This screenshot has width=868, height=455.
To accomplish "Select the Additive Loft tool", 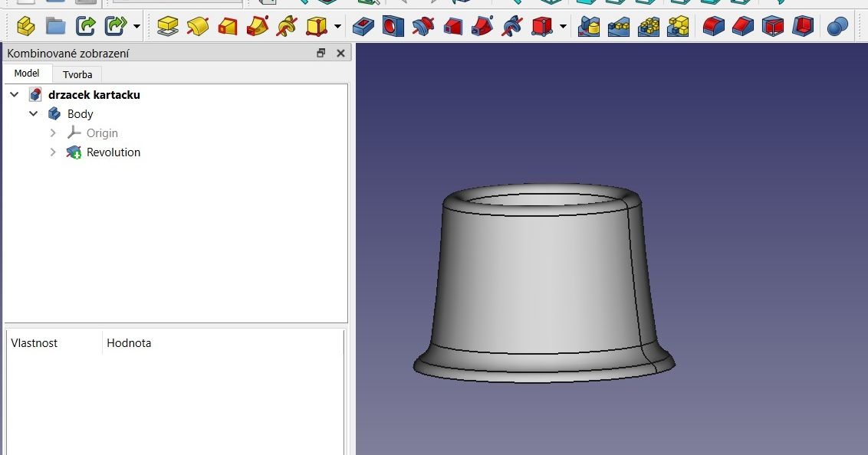I will pyautogui.click(x=228, y=26).
